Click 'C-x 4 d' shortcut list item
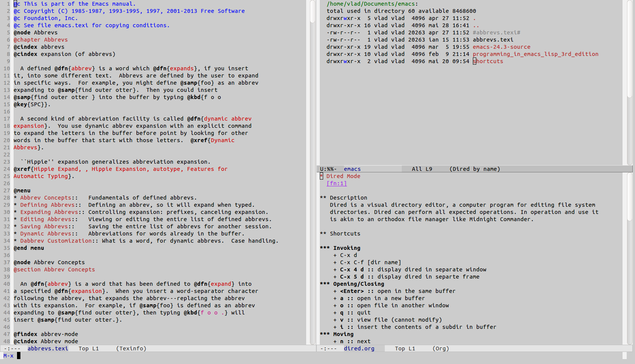 (410, 270)
